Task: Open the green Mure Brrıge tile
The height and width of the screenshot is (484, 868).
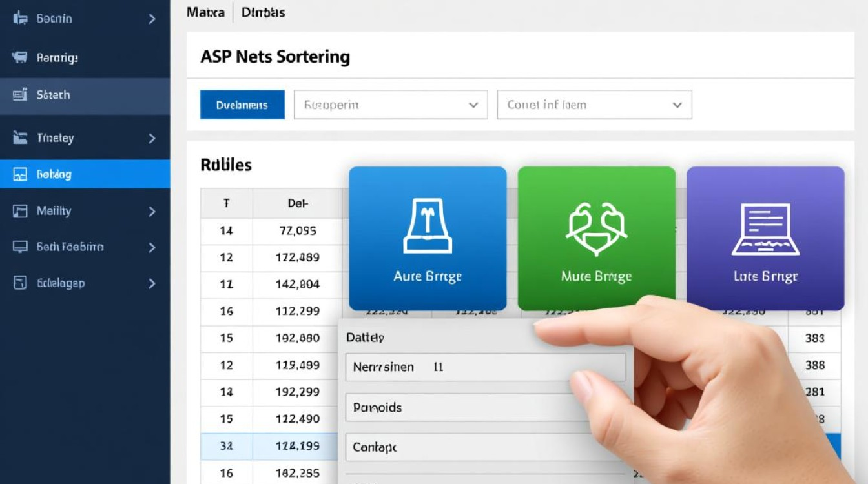Action: [x=596, y=238]
